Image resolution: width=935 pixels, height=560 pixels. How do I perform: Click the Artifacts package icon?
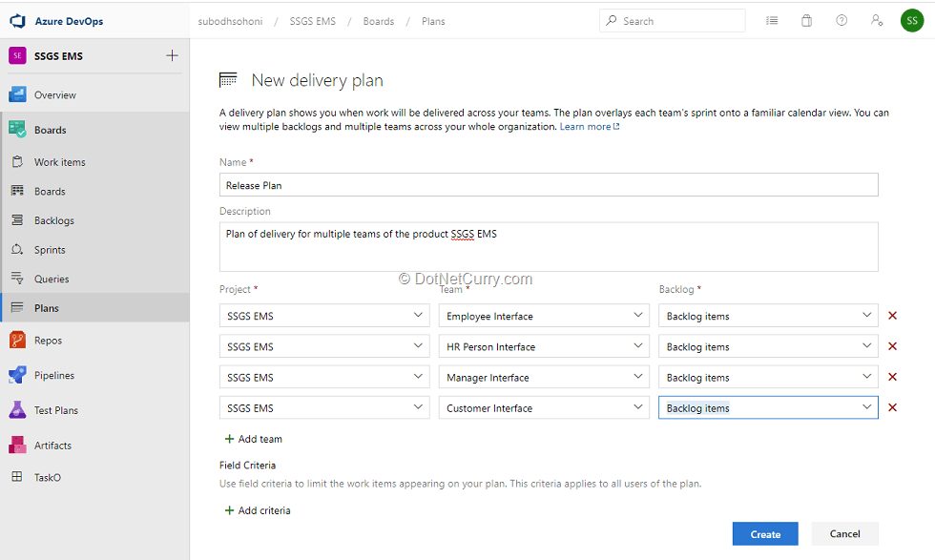17,445
